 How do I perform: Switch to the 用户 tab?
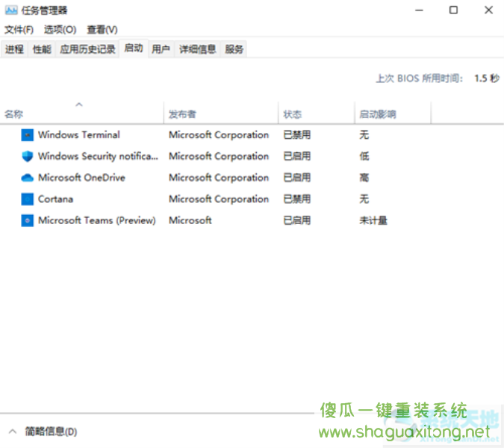[x=161, y=49]
